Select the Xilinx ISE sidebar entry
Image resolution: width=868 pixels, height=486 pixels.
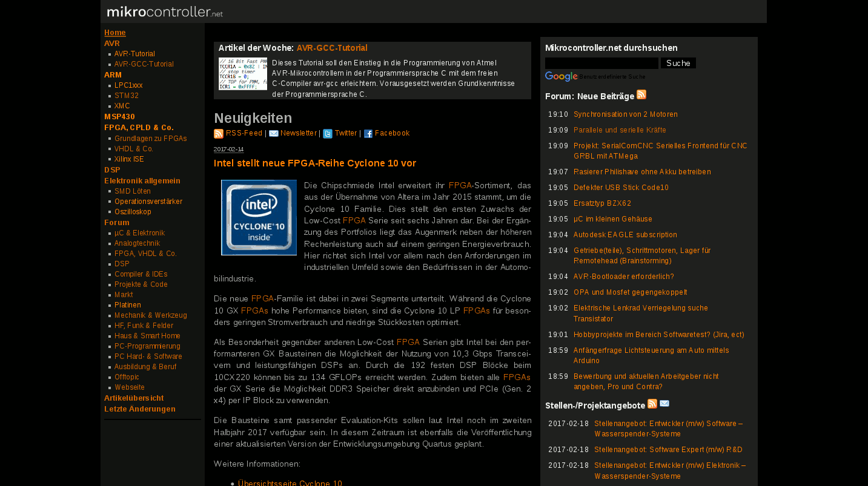coord(129,159)
